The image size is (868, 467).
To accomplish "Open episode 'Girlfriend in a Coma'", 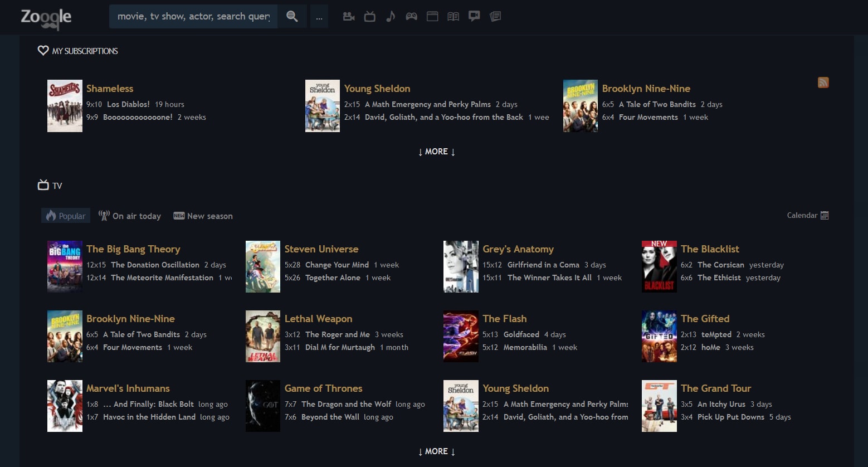I will 543,265.
